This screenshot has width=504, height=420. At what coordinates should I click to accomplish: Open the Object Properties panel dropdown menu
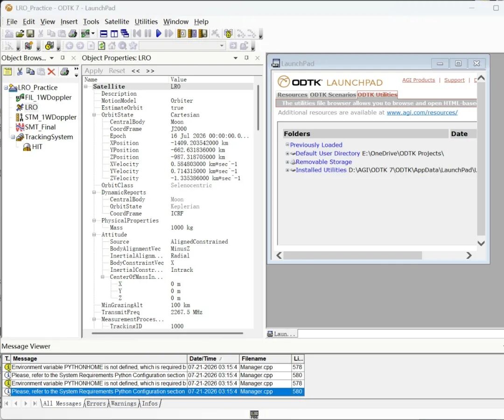[236, 58]
